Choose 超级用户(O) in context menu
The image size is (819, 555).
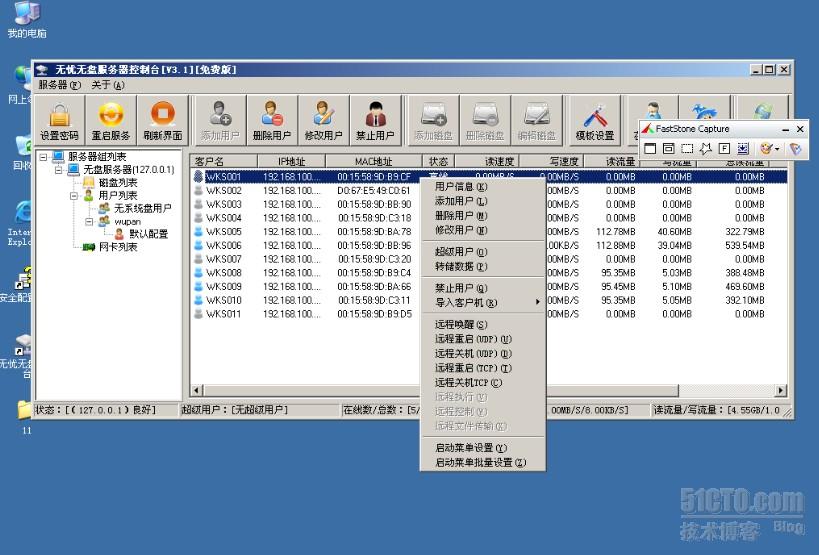tap(483, 252)
